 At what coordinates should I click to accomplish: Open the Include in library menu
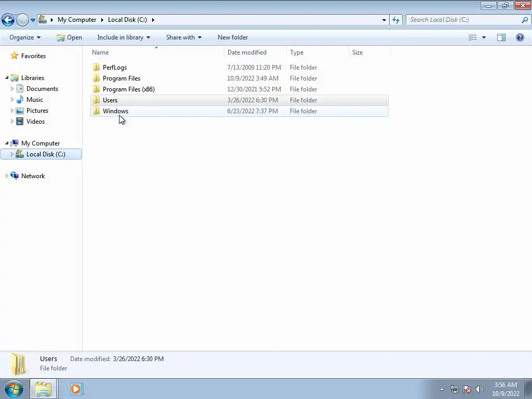coord(124,37)
